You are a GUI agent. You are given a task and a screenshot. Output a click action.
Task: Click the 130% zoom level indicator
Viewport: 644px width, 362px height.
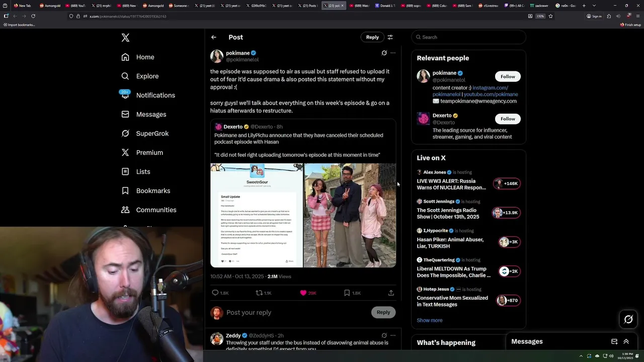[x=540, y=16]
